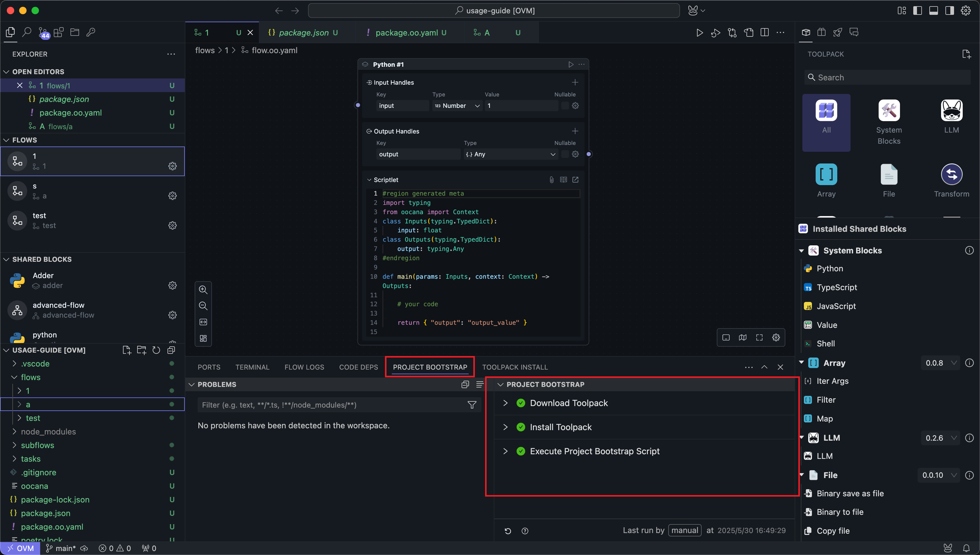This screenshot has height=555, width=980.
Task: Expand the Download Toolpack step
Action: 505,403
